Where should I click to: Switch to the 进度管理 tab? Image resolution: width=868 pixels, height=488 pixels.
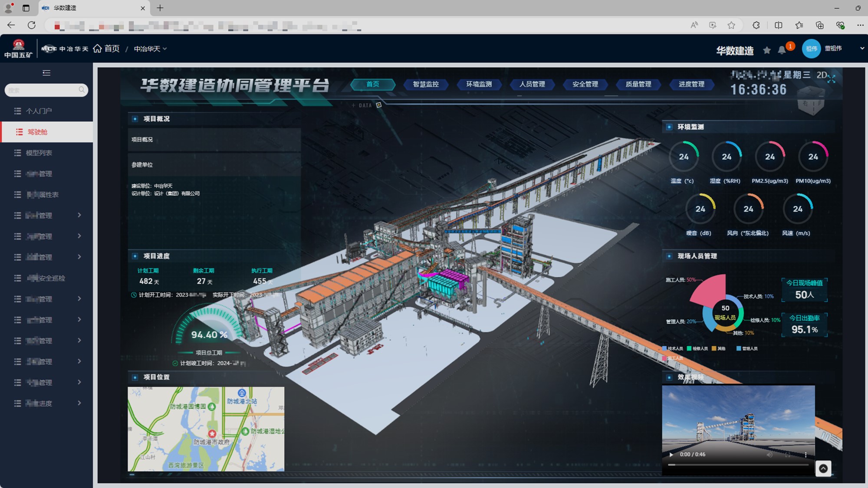(691, 84)
